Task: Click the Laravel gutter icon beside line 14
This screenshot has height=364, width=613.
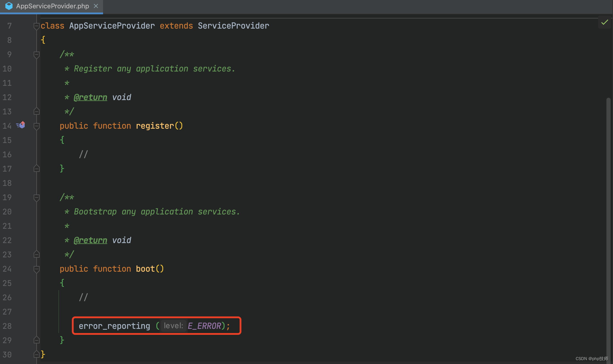Action: click(x=21, y=125)
